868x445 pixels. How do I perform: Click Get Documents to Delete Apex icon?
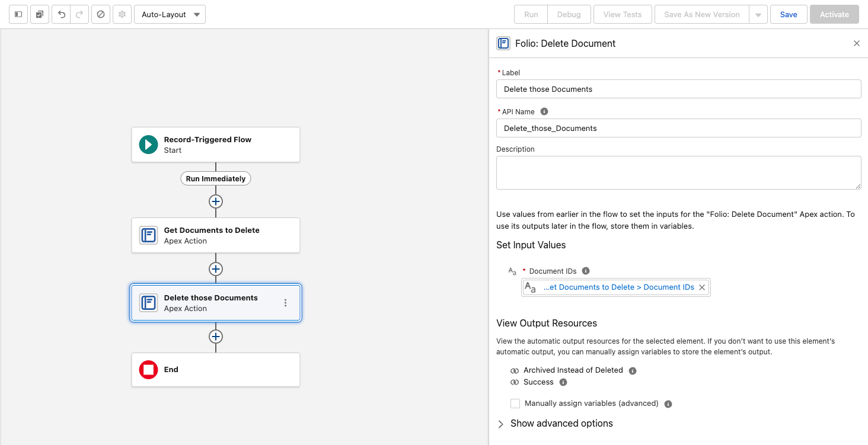point(148,235)
